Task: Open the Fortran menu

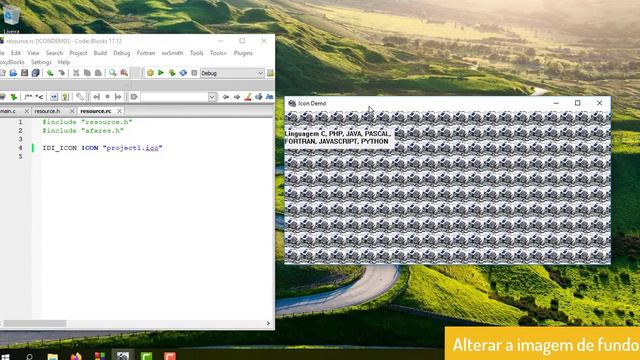Action: 146,53
